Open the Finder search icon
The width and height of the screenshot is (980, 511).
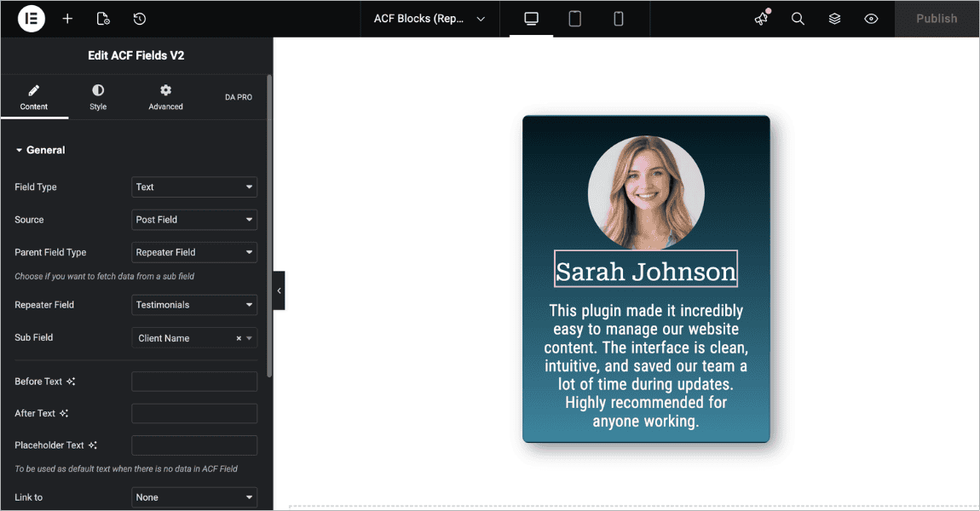coord(798,19)
